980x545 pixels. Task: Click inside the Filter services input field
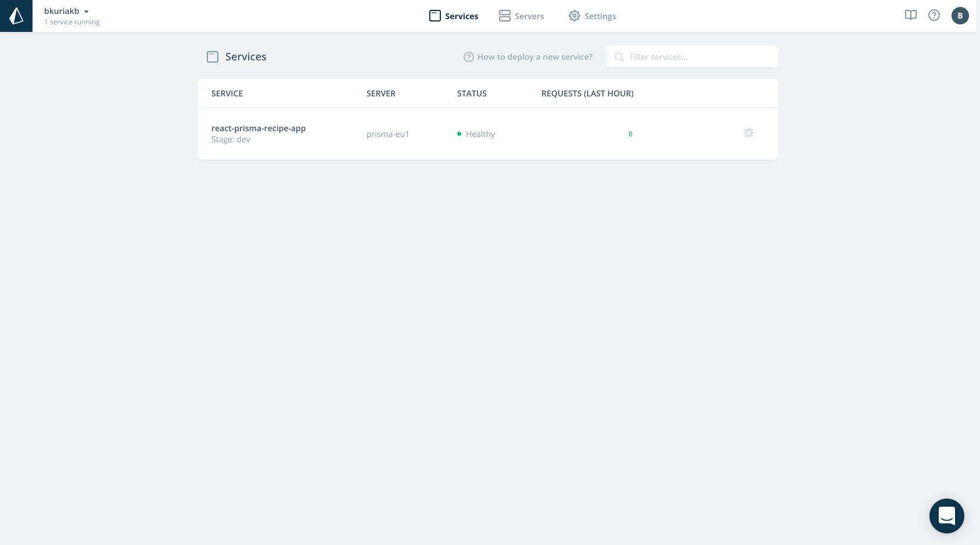click(x=697, y=57)
